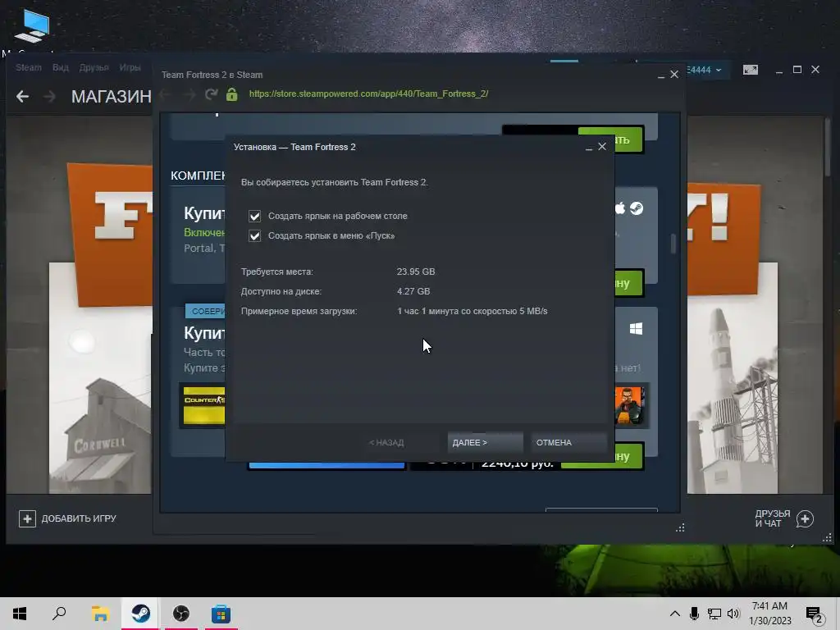Viewport: 840px width, 630px height.
Task: Close the Team Fortress 2 в Steam window
Action: [674, 75]
